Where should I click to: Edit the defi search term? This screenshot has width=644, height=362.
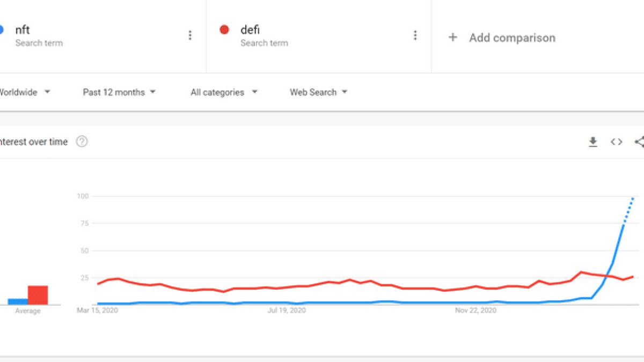[x=250, y=30]
